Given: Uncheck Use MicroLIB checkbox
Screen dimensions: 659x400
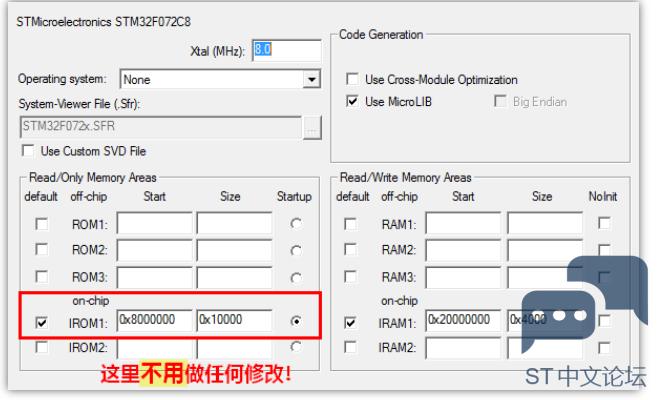Looking at the screenshot, I should pos(353,101).
